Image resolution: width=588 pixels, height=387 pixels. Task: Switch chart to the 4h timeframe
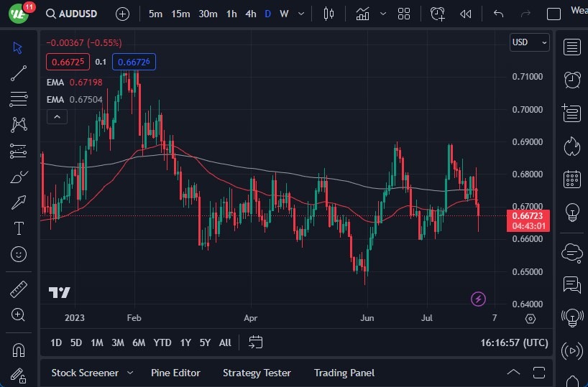pyautogui.click(x=250, y=14)
